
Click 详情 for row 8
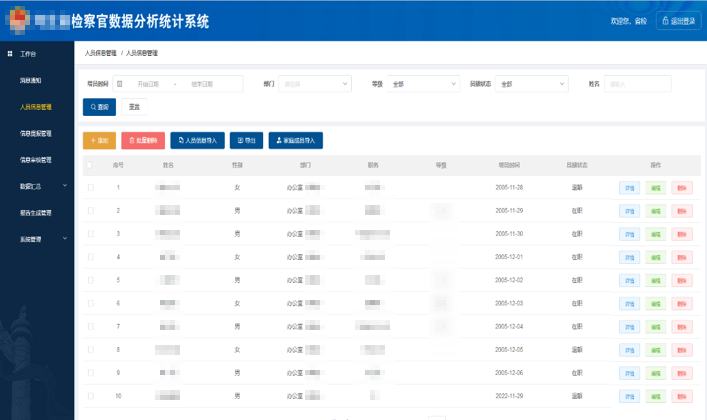coord(629,350)
